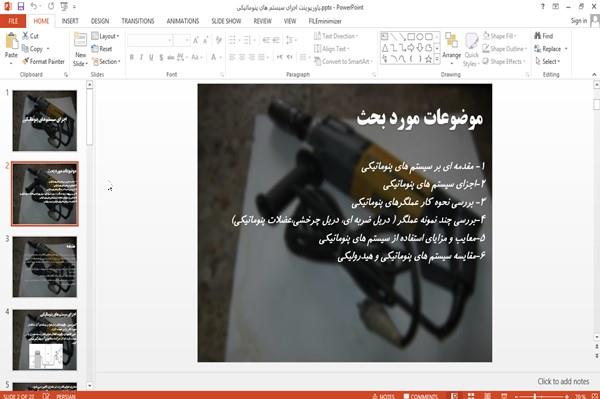The image size is (600, 399).
Task: Switch to the ANIMATIONS tab
Action: [x=183, y=21]
